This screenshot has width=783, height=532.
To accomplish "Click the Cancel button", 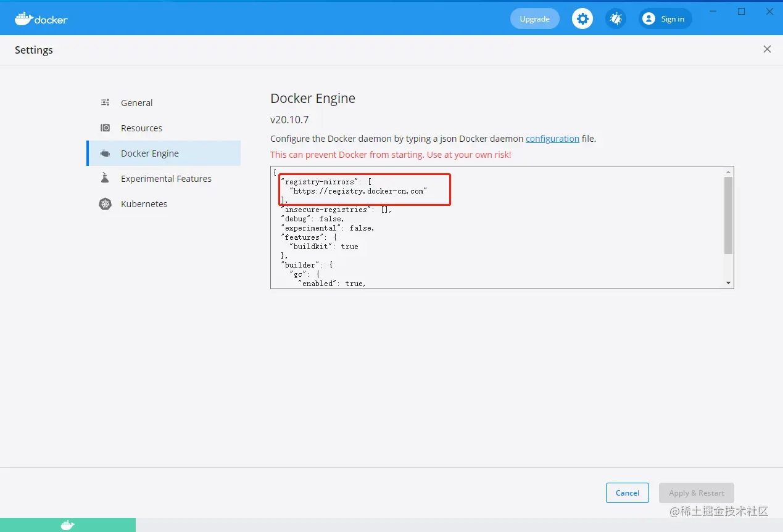I will point(628,493).
